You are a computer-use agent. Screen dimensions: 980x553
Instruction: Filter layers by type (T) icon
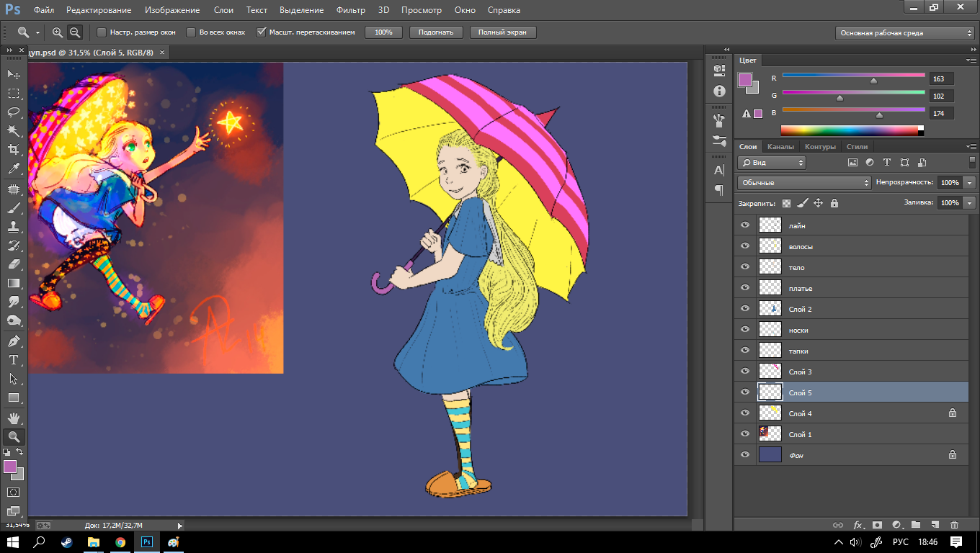(887, 163)
